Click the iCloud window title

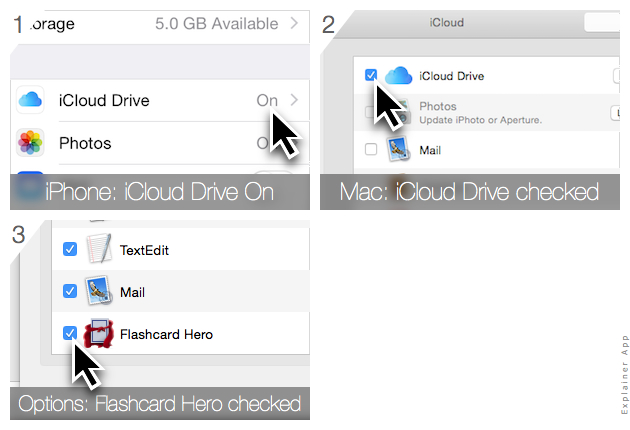[x=447, y=23]
